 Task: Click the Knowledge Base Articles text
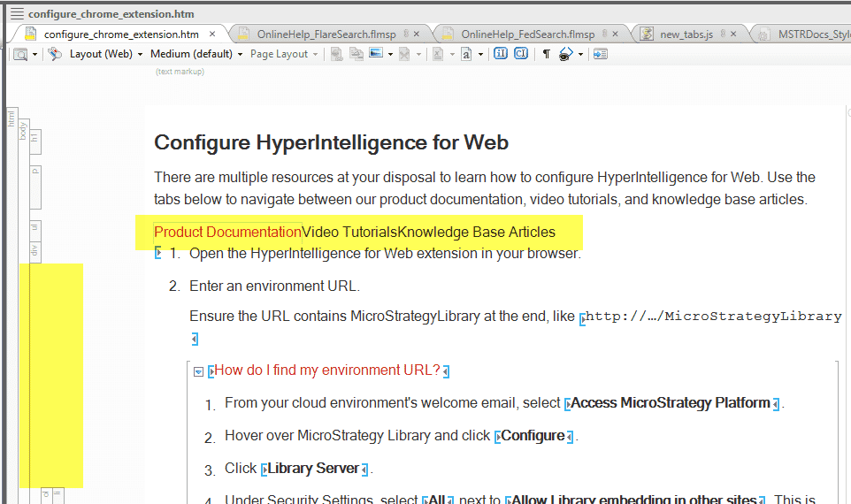477,233
